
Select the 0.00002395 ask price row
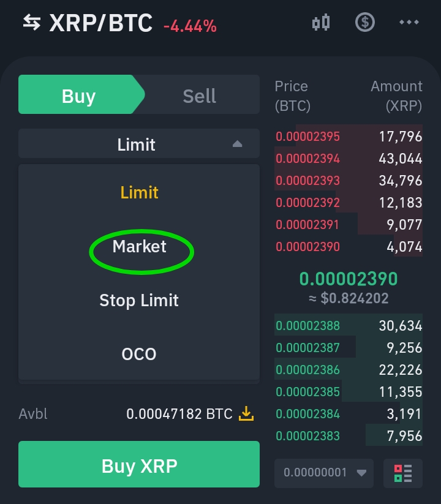349,137
